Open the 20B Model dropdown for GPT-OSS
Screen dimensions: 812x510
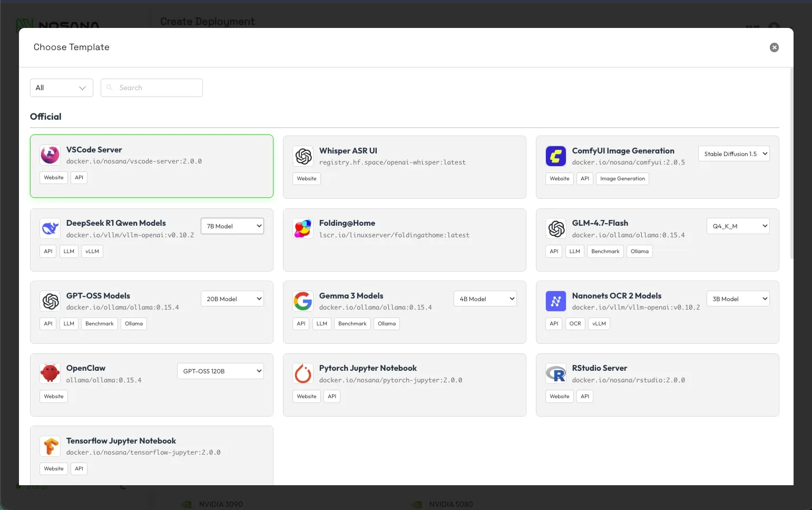232,299
